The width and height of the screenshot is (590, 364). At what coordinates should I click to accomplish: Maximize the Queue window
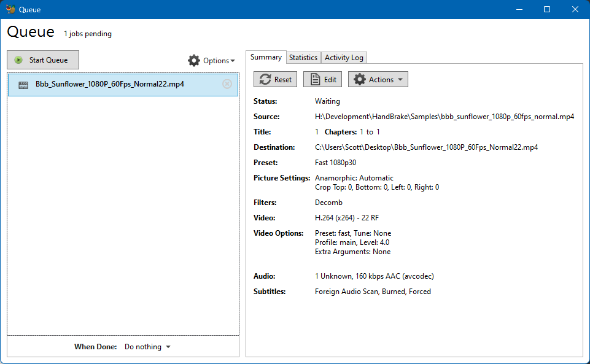tap(547, 9)
